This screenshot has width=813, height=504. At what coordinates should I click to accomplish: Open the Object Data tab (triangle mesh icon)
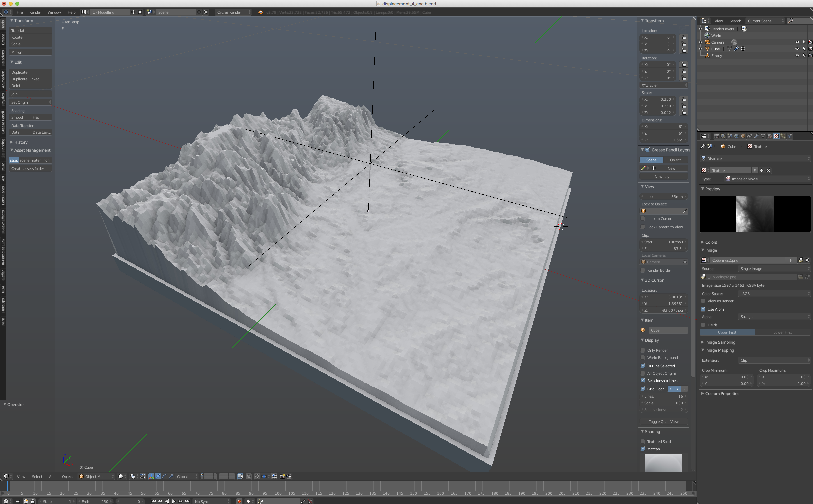763,136
